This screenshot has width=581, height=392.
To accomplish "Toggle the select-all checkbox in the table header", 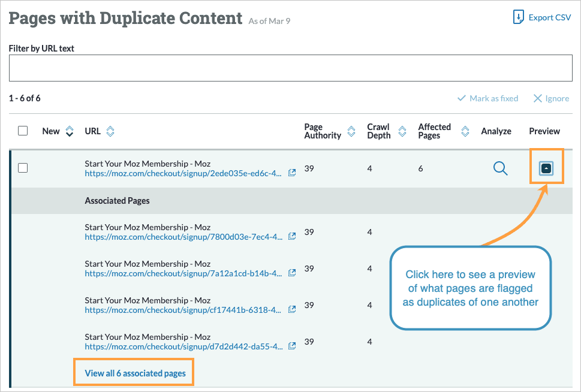I will 22,131.
